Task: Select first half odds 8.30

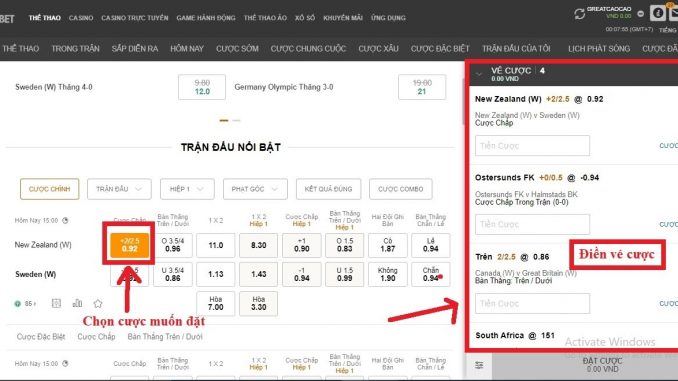Action: [x=259, y=245]
